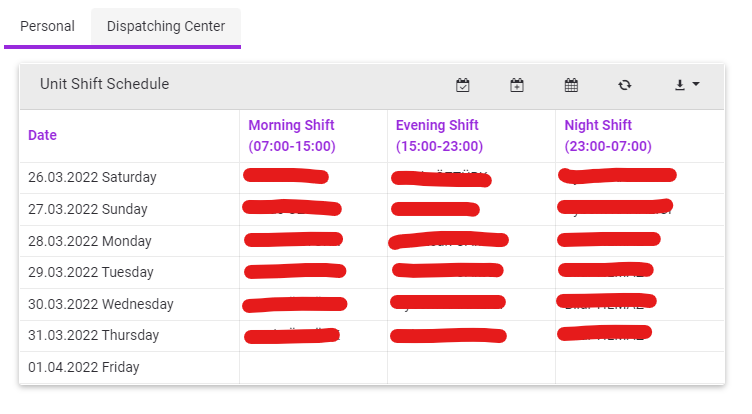752x414 pixels.
Task: Select the 27.03.2022 Sunday row
Action: (x=87, y=209)
